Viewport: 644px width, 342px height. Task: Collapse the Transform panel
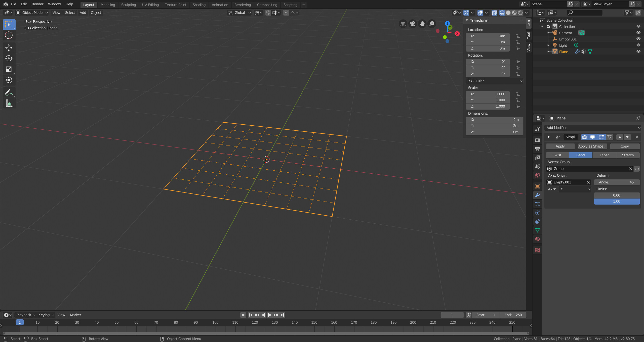tap(467, 21)
